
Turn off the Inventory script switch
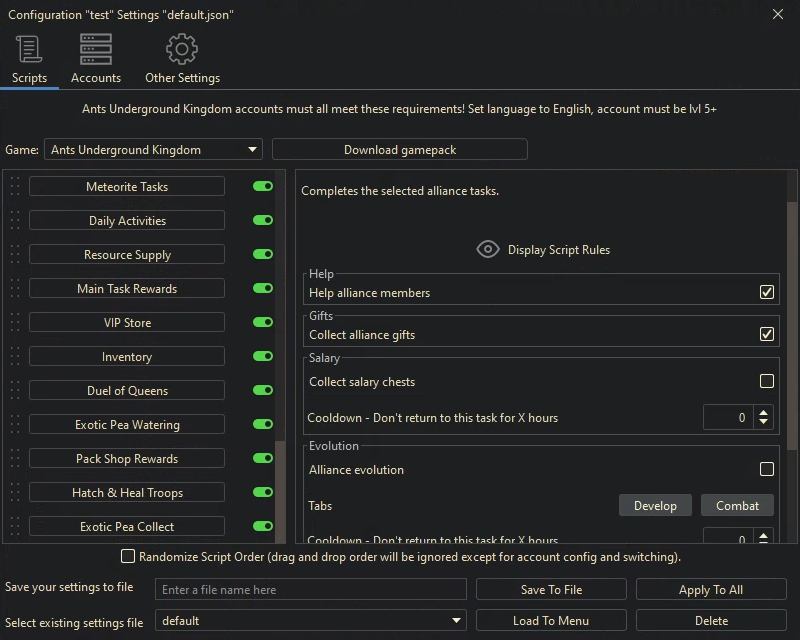point(263,356)
